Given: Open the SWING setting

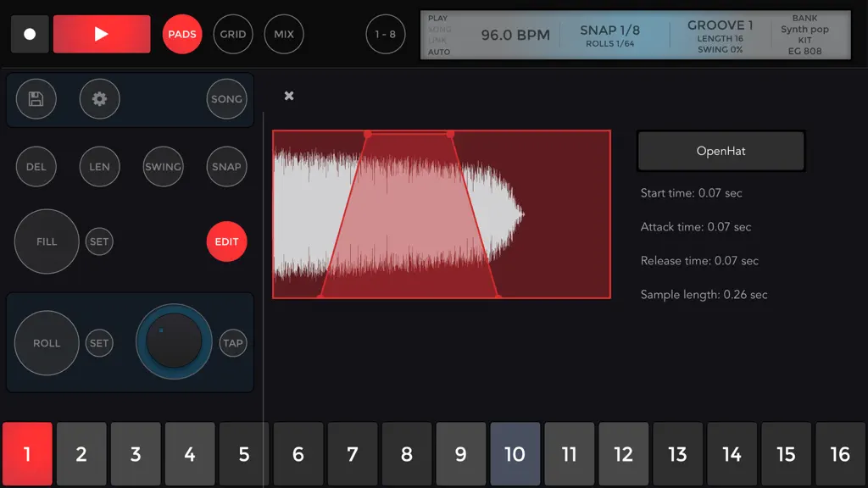Looking at the screenshot, I should 163,167.
